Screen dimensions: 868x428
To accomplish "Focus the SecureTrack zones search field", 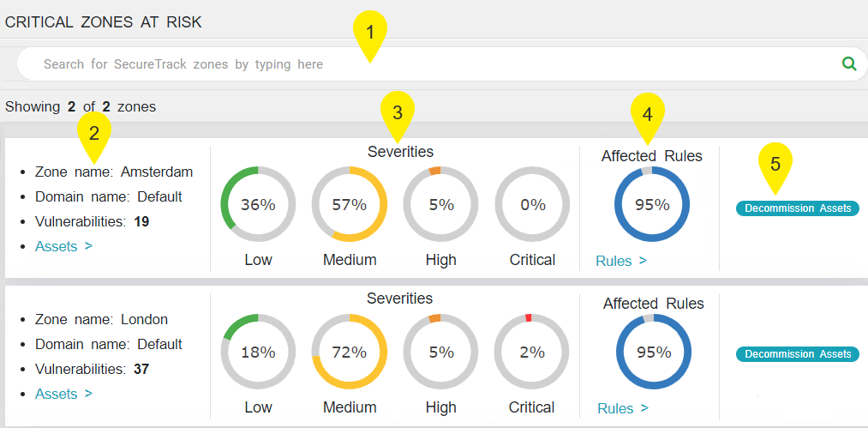I will pos(428,64).
